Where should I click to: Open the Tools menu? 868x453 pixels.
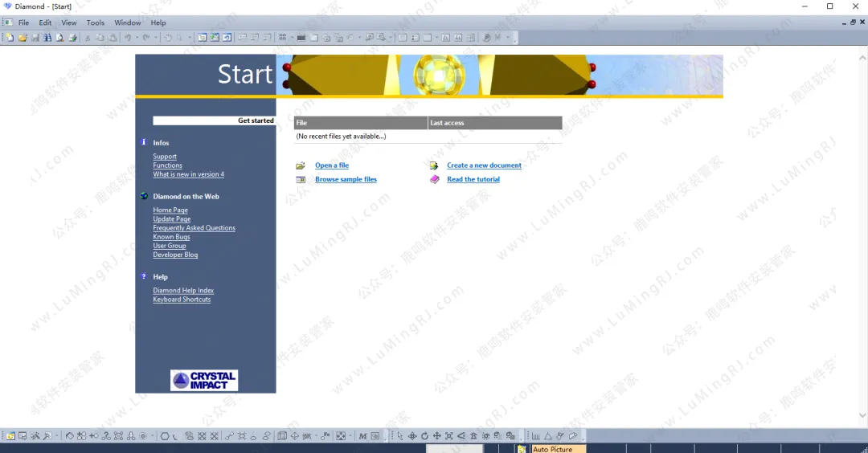coord(96,22)
